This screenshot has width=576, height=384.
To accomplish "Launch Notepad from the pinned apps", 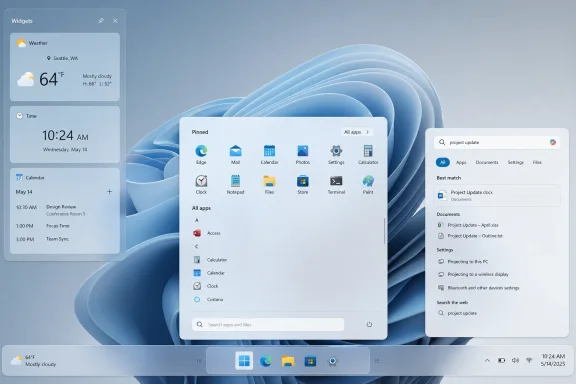I will pos(235,184).
